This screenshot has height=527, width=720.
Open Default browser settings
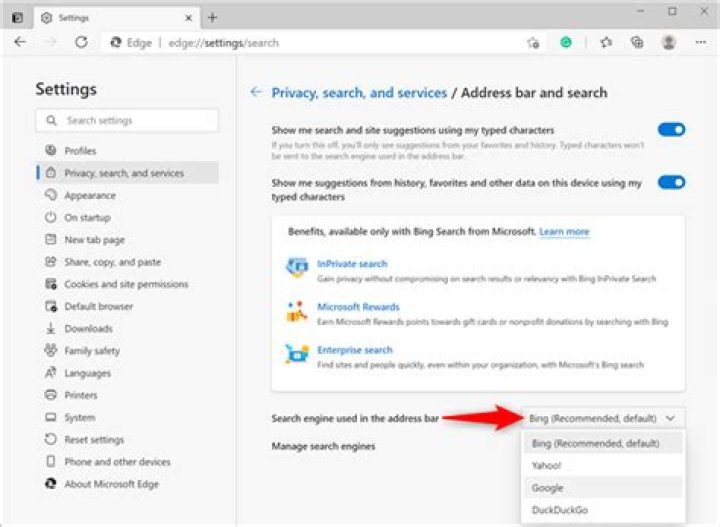127,306
